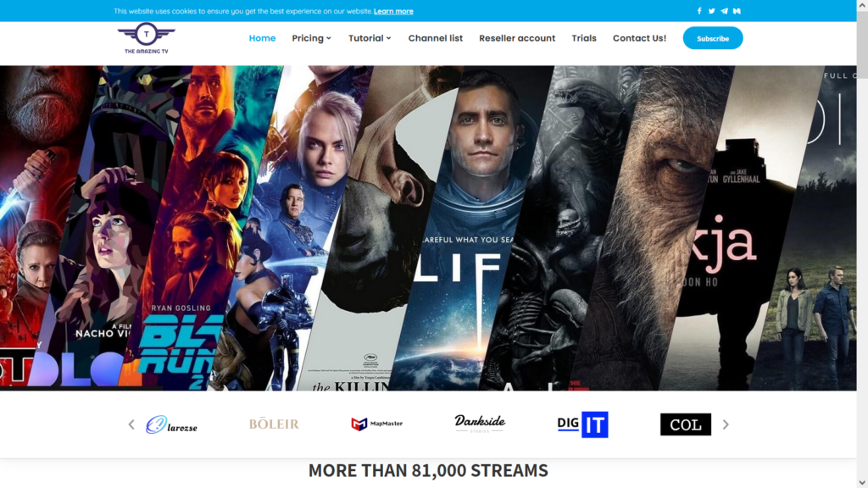Open the Telegram social icon
This screenshot has height=488, width=868.
click(x=724, y=11)
